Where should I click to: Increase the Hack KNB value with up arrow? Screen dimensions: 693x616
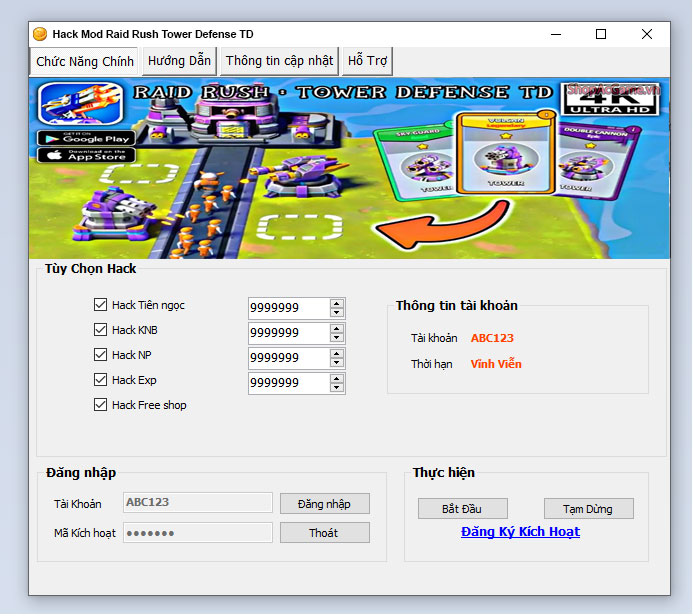[x=337, y=329]
